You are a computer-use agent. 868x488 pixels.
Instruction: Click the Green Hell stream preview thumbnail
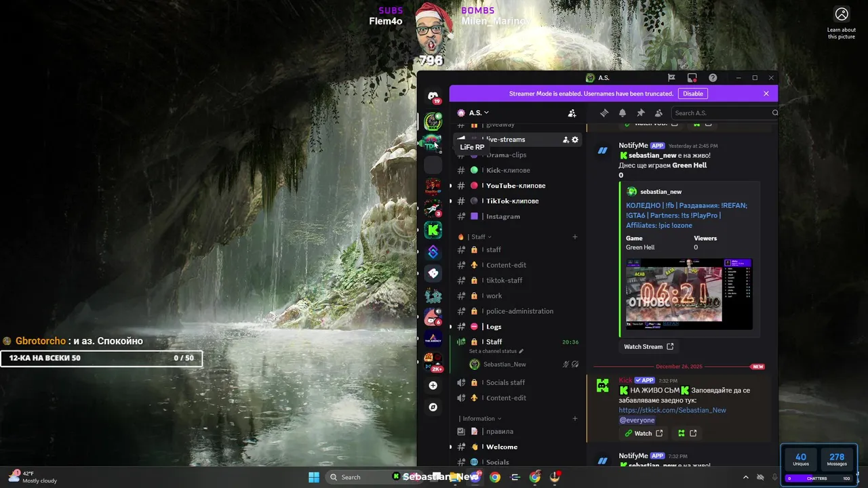(x=689, y=293)
